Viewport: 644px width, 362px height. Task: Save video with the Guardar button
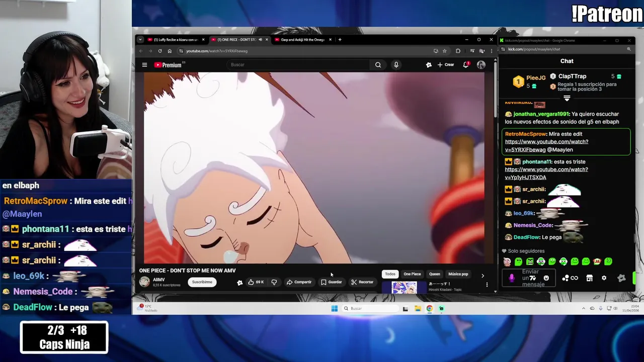[332, 282]
